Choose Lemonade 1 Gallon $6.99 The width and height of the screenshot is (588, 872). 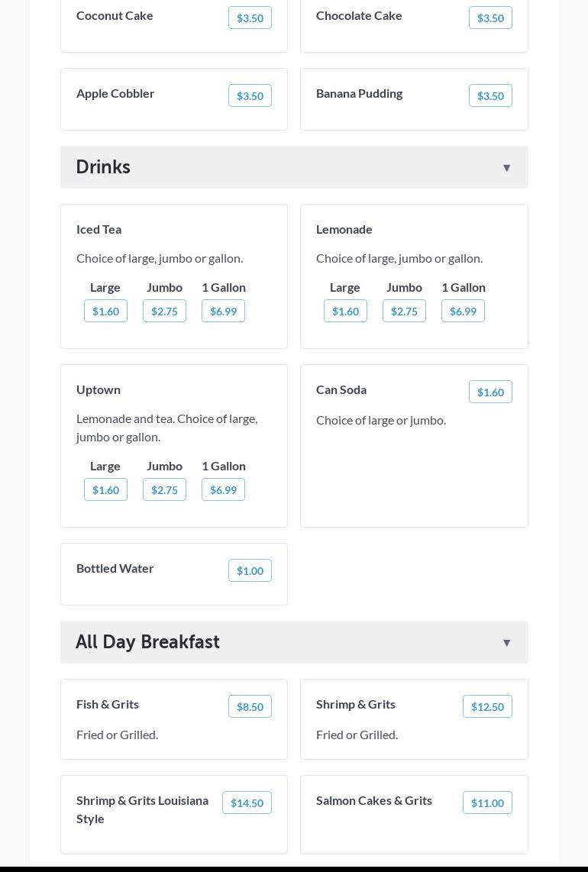pyautogui.click(x=463, y=311)
